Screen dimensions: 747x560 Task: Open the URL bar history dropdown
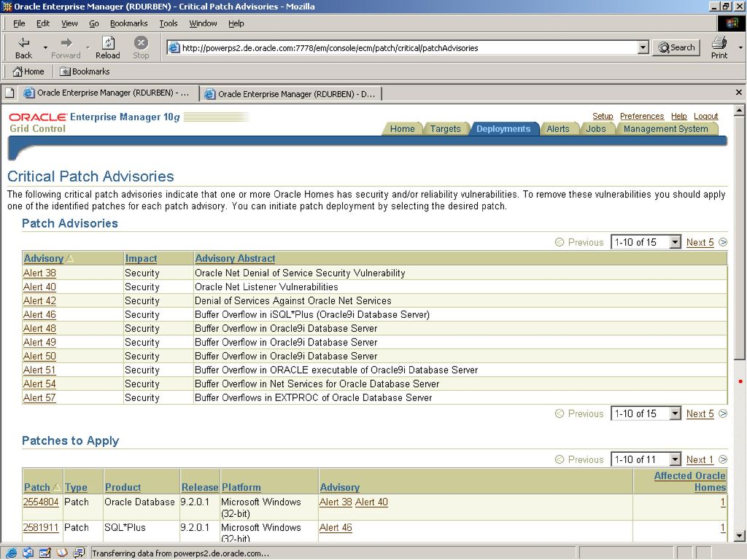[643, 47]
